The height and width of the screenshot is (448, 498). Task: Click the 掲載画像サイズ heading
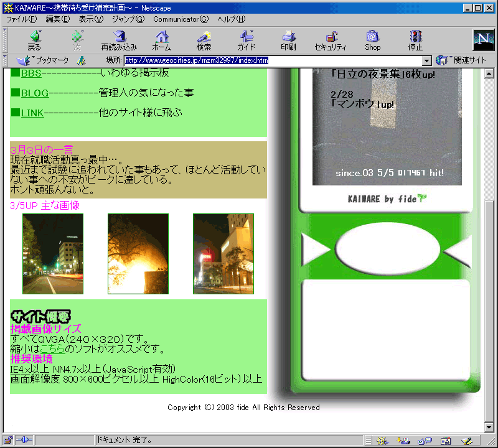[x=45, y=329]
